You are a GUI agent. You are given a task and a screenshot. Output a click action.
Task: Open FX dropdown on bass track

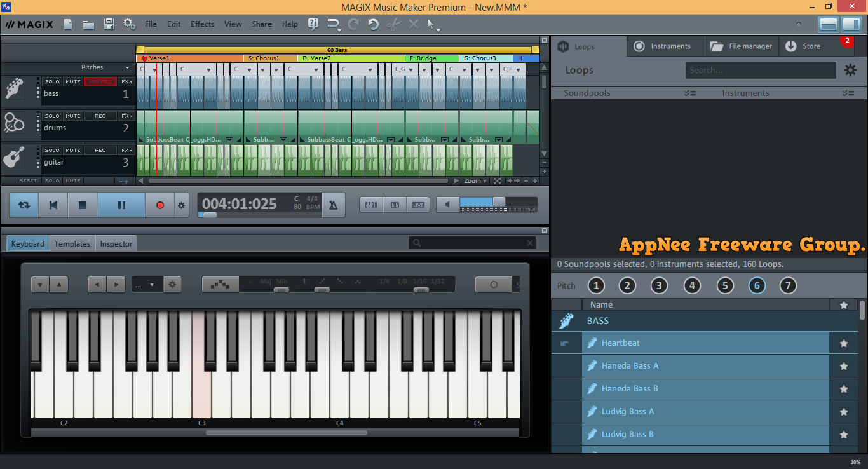[x=126, y=81]
